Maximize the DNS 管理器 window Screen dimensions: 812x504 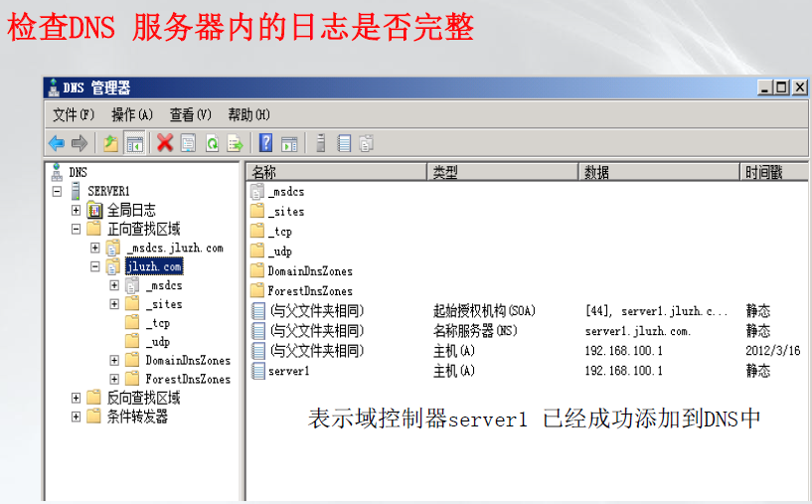pyautogui.click(x=782, y=87)
